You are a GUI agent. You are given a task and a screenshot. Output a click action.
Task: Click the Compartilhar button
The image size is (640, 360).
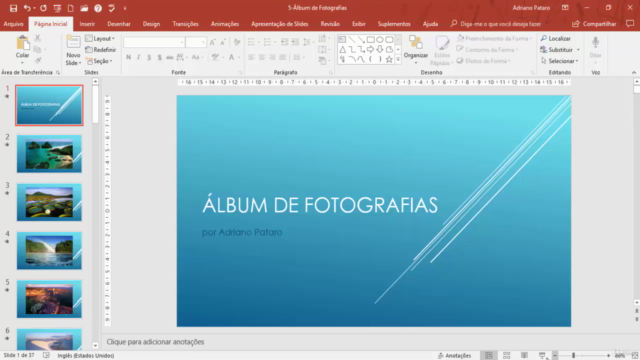pyautogui.click(x=594, y=24)
